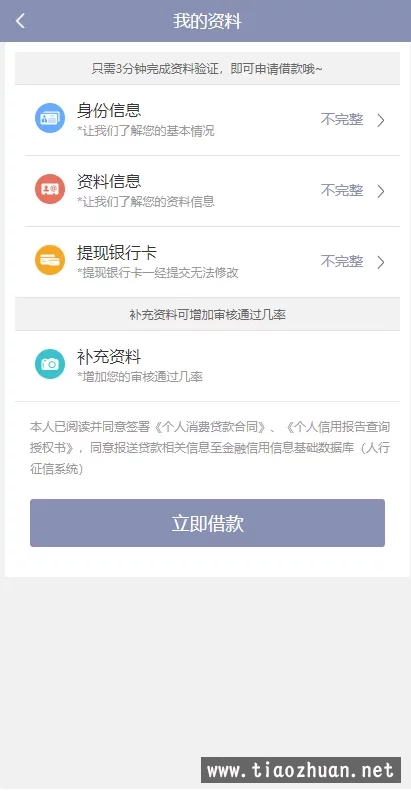
Task: Click the teal camera icon
Action: point(50,364)
